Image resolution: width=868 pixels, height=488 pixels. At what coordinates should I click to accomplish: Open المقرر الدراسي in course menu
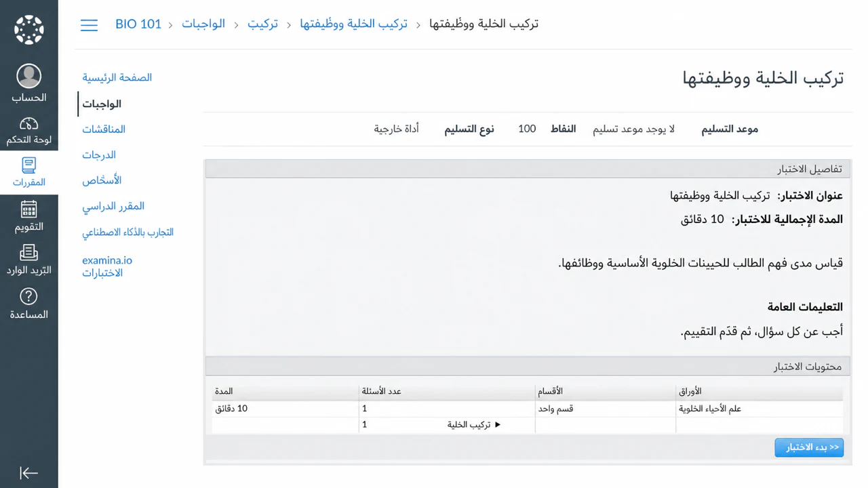click(x=113, y=206)
